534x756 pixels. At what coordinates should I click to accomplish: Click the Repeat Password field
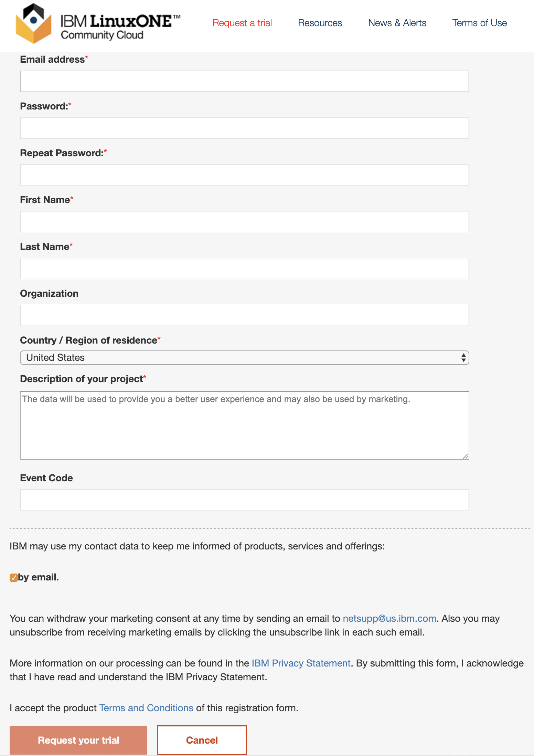(x=244, y=175)
